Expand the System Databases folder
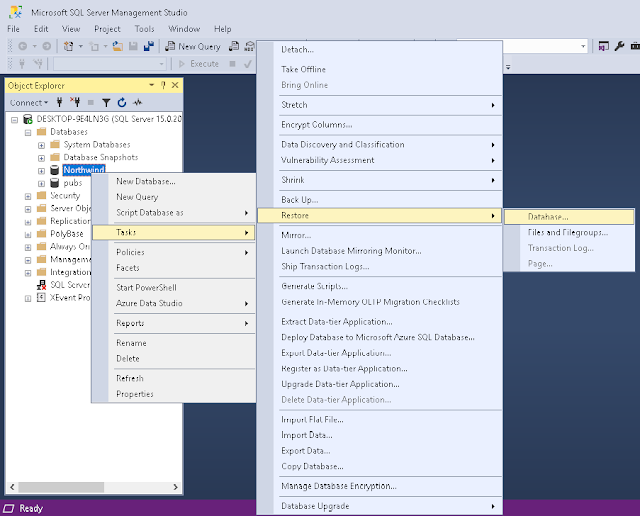 tap(41, 145)
